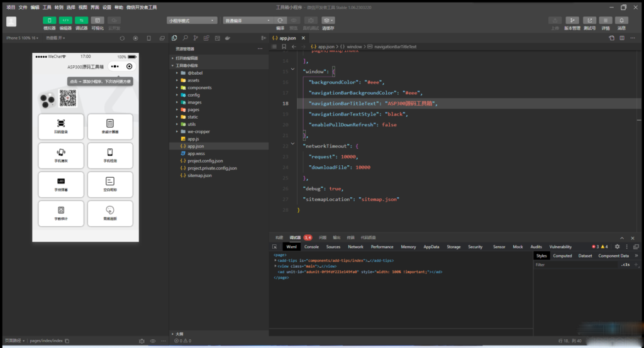Open the 文件 menu
Viewport: 644px width, 348px height.
(x=23, y=7)
